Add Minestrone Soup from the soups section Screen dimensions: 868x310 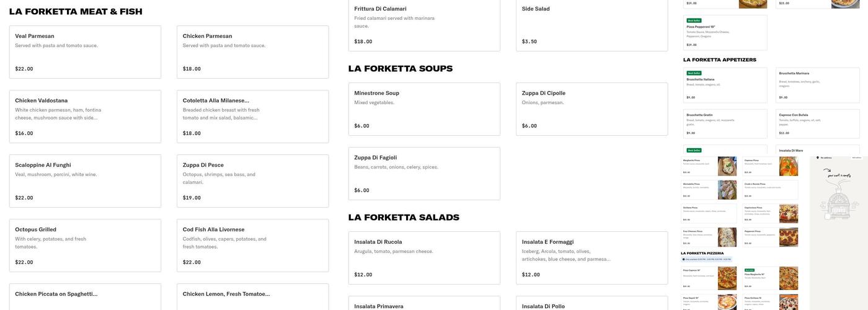pos(424,109)
